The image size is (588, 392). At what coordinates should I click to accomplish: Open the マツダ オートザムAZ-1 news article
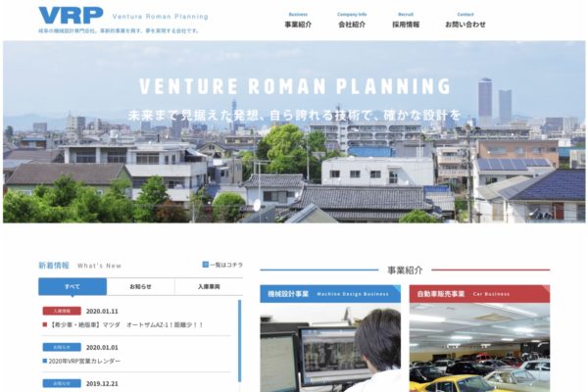(x=125, y=324)
